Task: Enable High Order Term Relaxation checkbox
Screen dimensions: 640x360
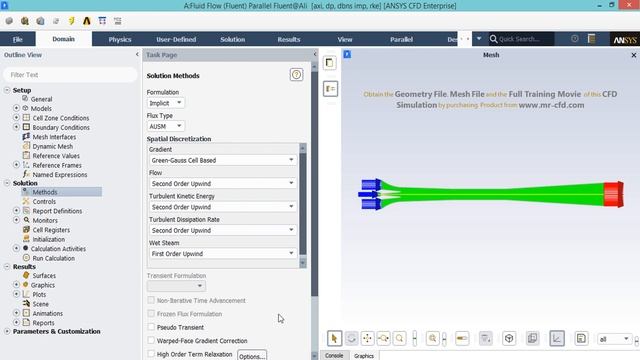Action: click(151, 354)
